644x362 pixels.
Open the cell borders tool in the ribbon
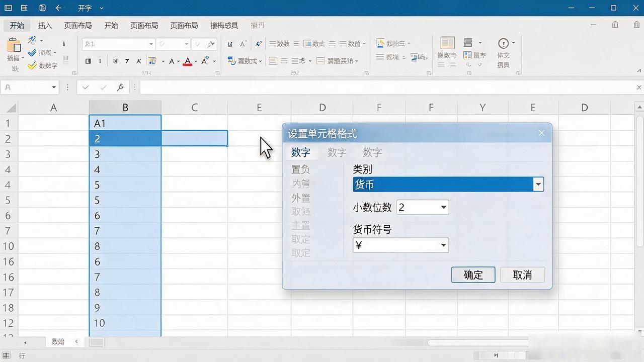coord(152,61)
